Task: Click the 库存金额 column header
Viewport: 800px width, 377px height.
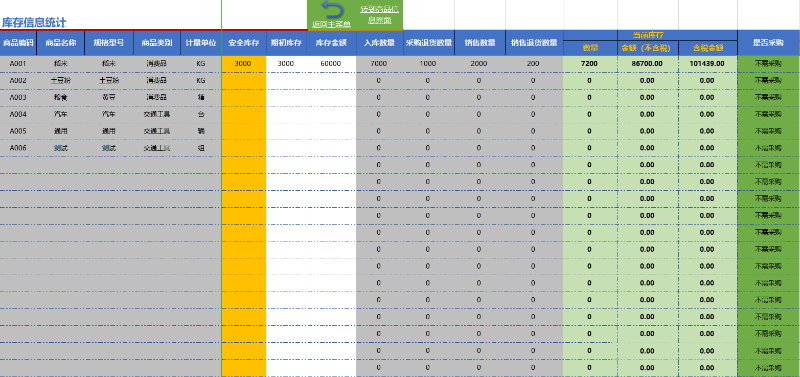Action: click(x=331, y=43)
